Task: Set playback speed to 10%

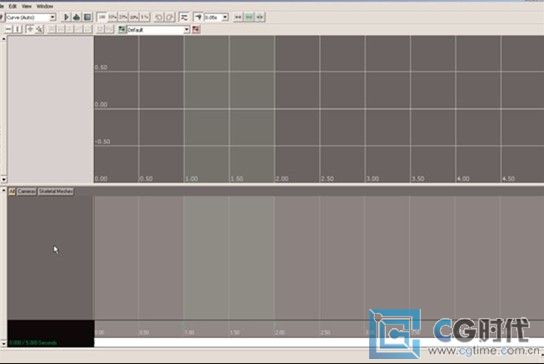Action: coord(134,17)
